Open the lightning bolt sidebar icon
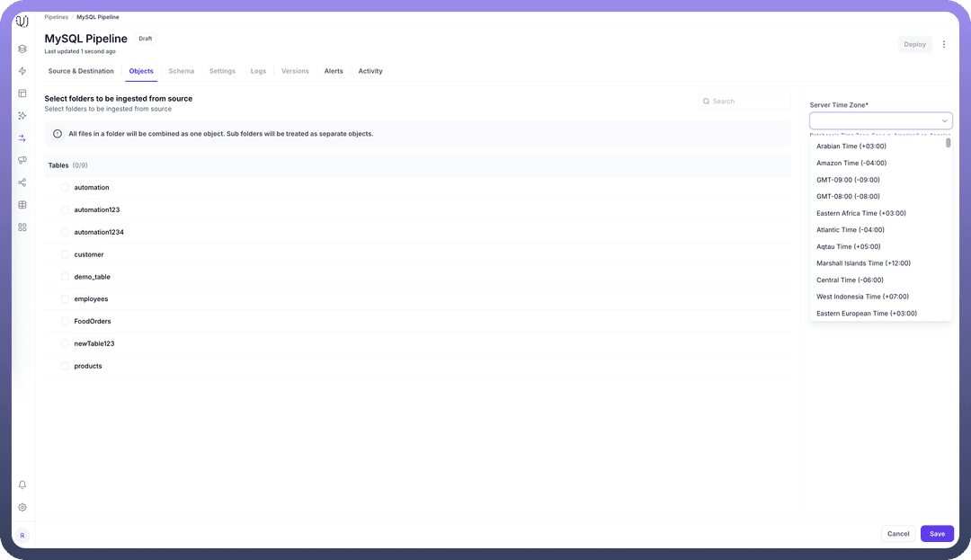This screenshot has width=971, height=560. tap(22, 71)
